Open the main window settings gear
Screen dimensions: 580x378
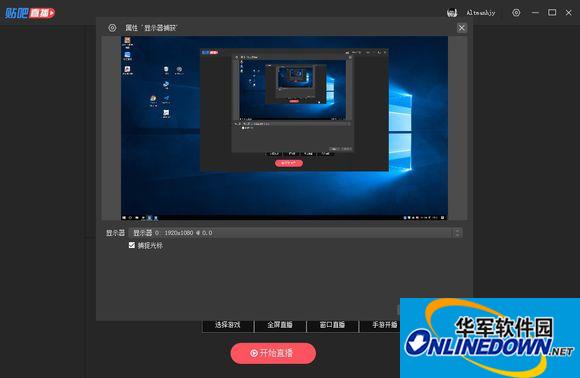pos(516,13)
